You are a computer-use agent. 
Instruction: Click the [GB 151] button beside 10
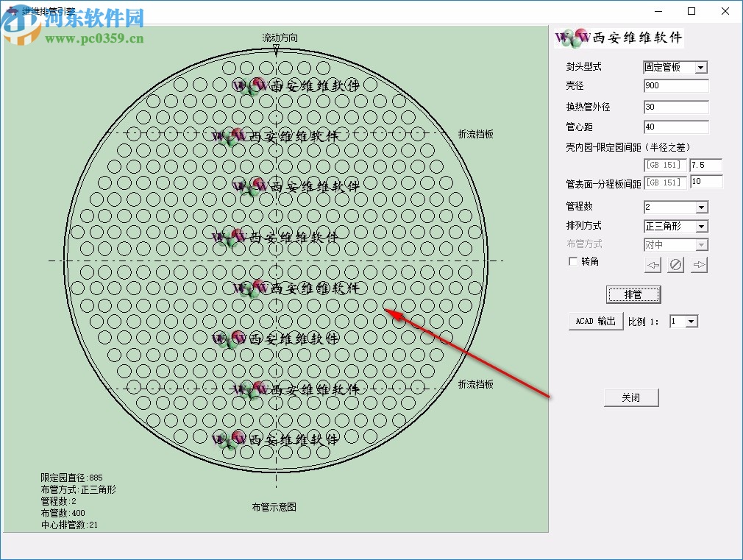[x=664, y=182]
